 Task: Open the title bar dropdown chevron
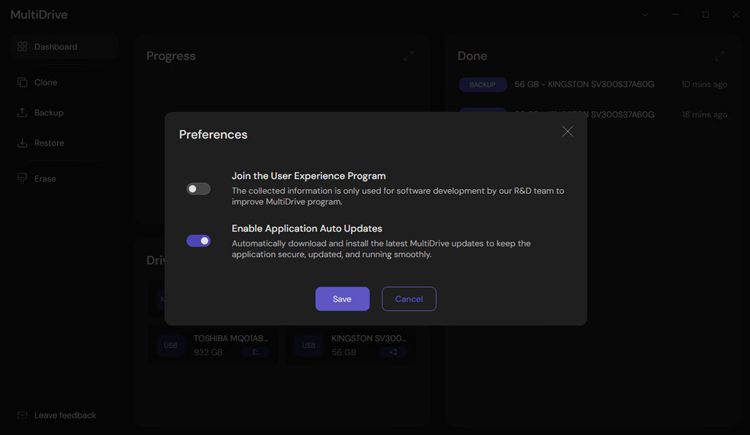click(645, 15)
